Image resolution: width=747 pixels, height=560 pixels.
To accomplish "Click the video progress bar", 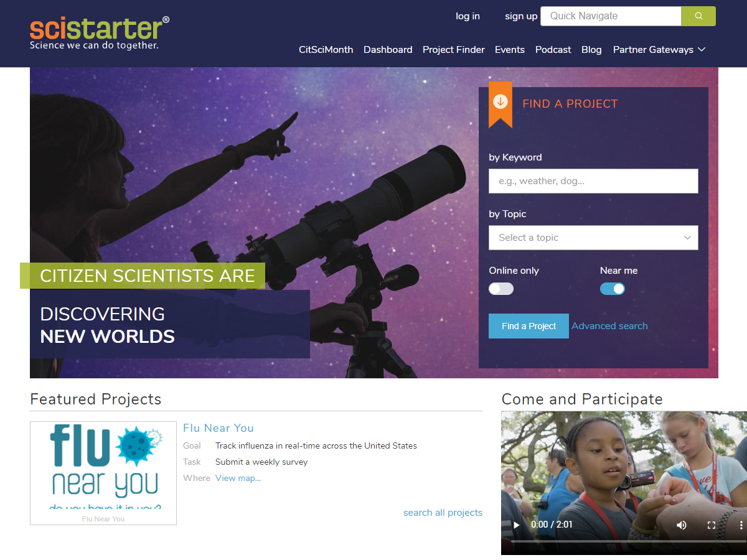I will [x=622, y=541].
